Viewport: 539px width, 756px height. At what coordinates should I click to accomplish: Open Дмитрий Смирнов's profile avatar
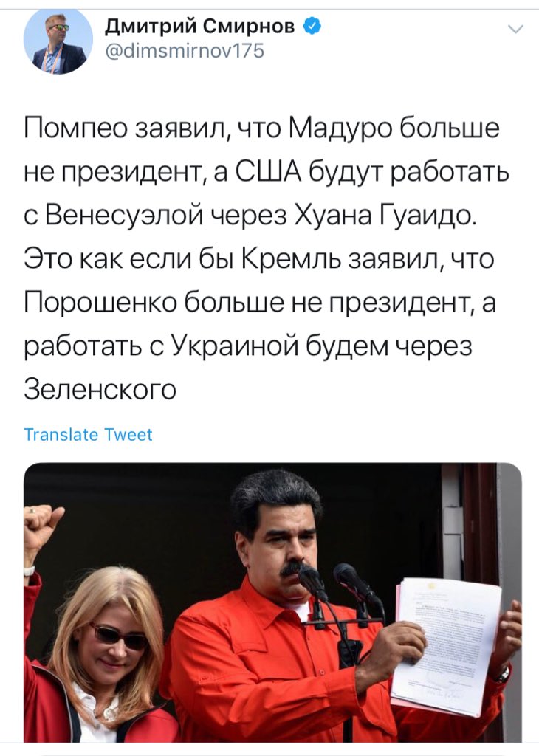pyautogui.click(x=58, y=41)
